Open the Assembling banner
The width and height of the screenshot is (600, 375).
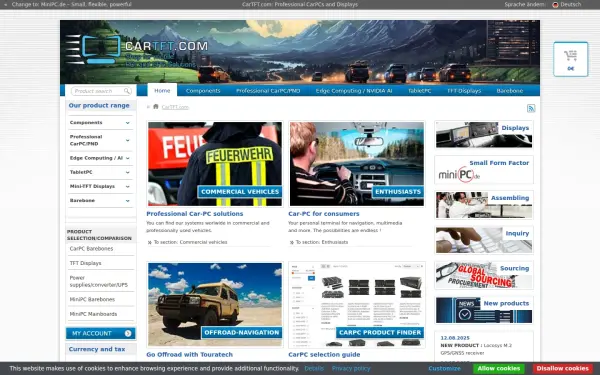point(484,205)
